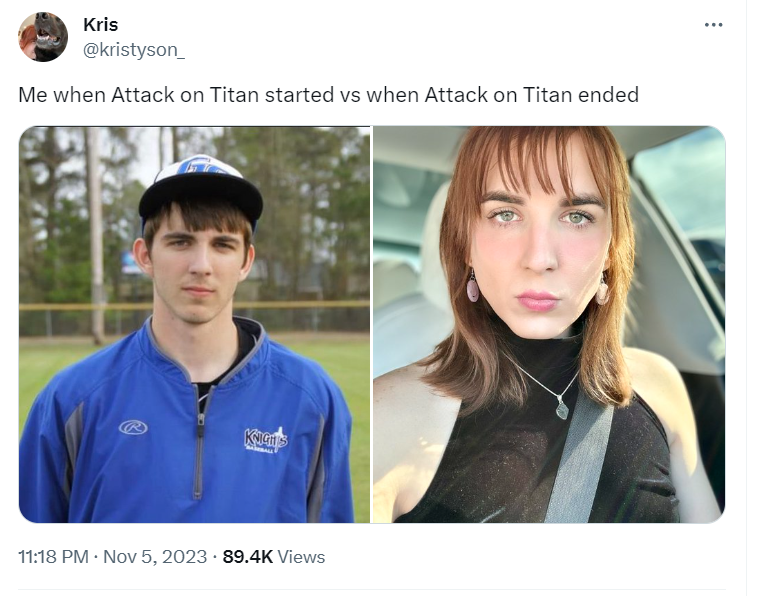
Task: Click the Knights Baseball logo on jacket
Action: [265, 440]
